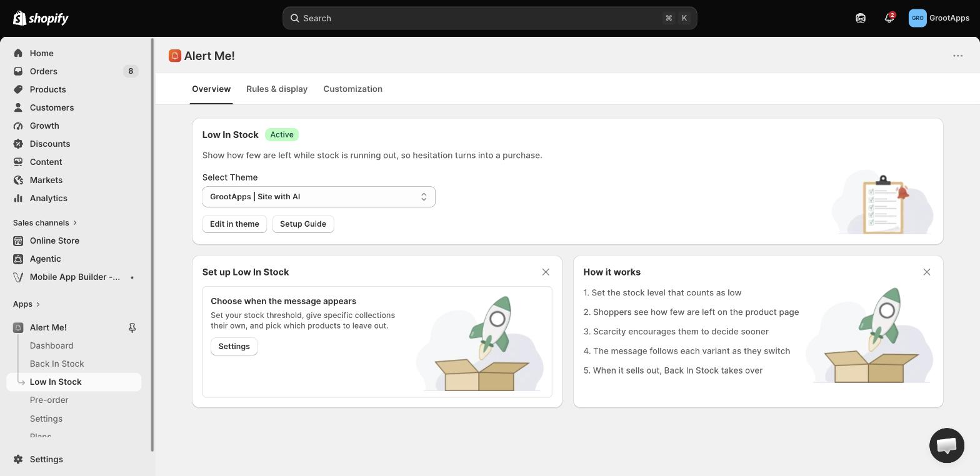The height and width of the screenshot is (476, 980).
Task: Go to Customers page
Action: [x=52, y=107]
